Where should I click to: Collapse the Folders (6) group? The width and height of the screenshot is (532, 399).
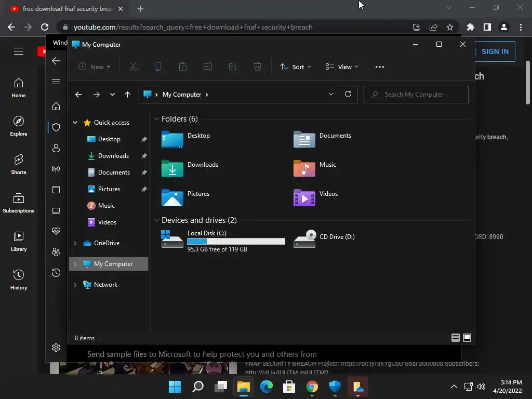point(156,119)
